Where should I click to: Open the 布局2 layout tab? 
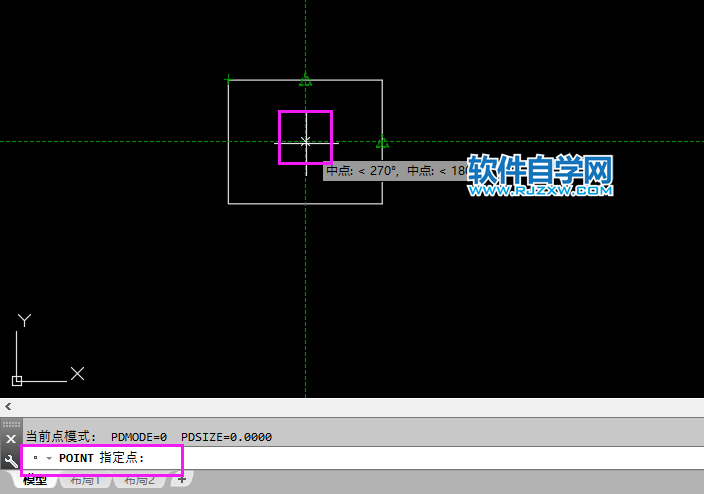[139, 481]
